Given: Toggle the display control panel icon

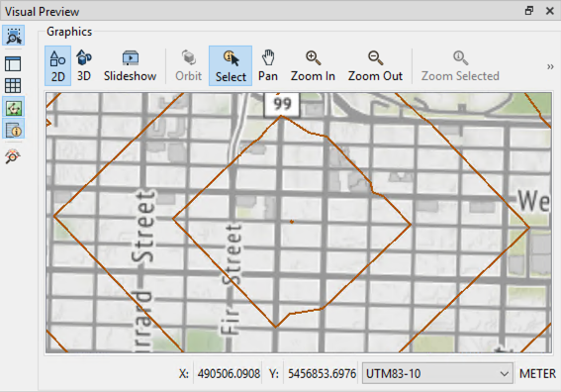Looking at the screenshot, I should click(x=13, y=63).
